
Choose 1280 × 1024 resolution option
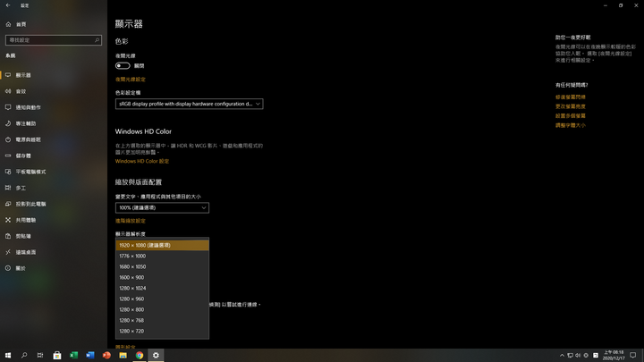162,288
